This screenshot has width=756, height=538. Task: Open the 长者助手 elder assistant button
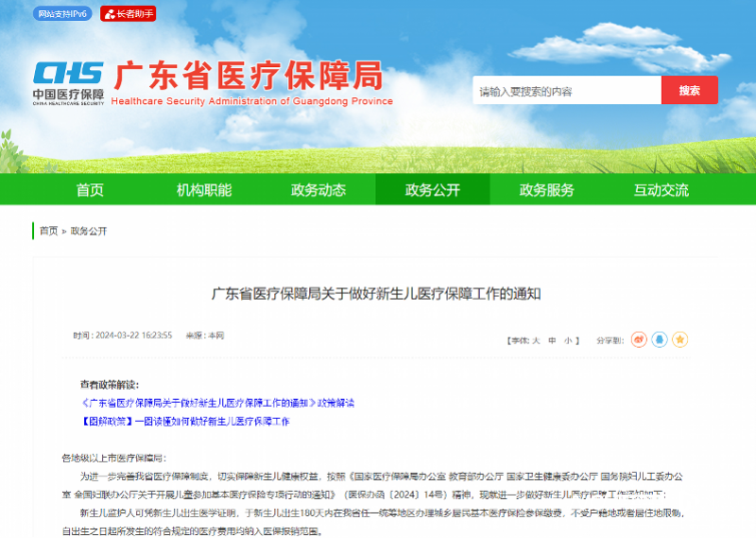click(x=129, y=14)
